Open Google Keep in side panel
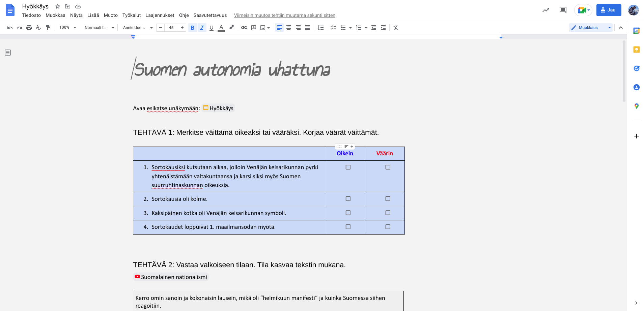The width and height of the screenshot is (644, 311). pos(636,50)
